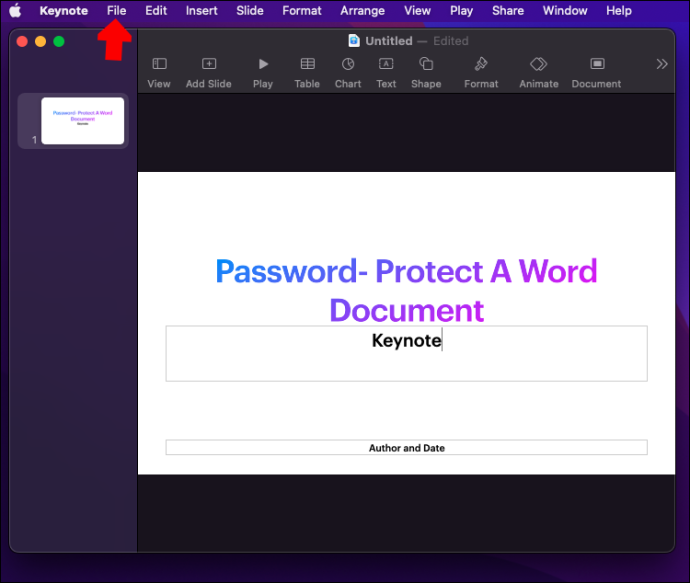Image resolution: width=690 pixels, height=583 pixels.
Task: Start slideshow with Play toolbar button
Action: point(263,73)
